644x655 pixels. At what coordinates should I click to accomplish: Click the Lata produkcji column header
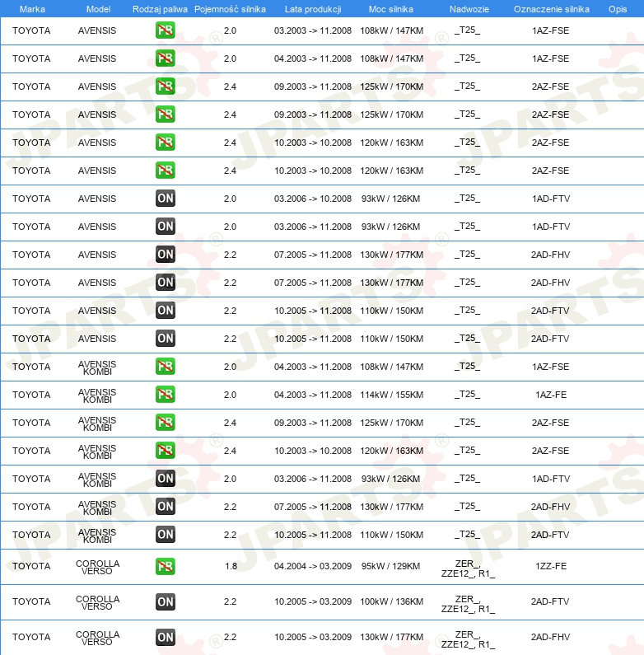pyautogui.click(x=313, y=9)
